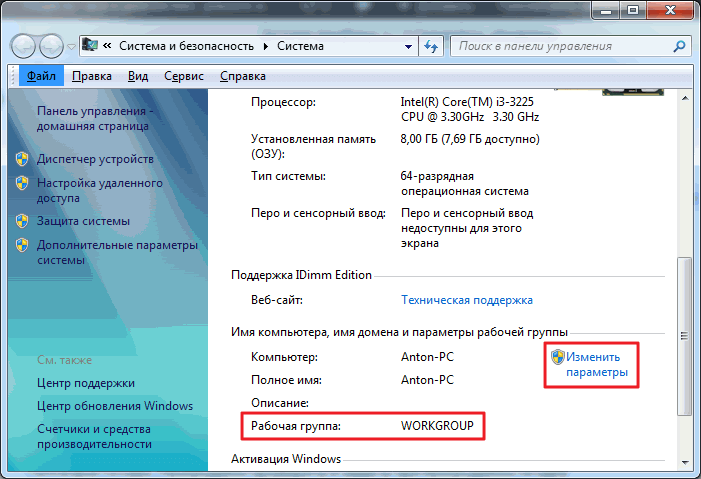Select 'Intel(R) Core(TM) i3-3225' processor text

tap(467, 102)
